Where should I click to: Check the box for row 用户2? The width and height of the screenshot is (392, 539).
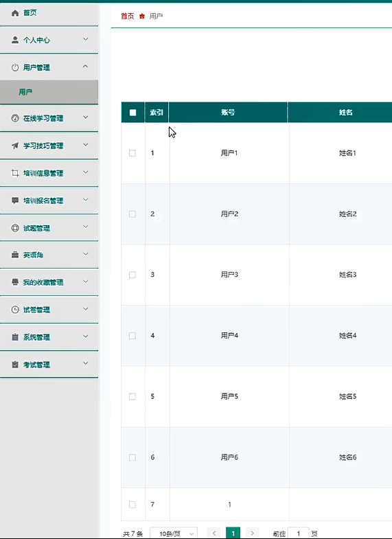pyautogui.click(x=132, y=214)
